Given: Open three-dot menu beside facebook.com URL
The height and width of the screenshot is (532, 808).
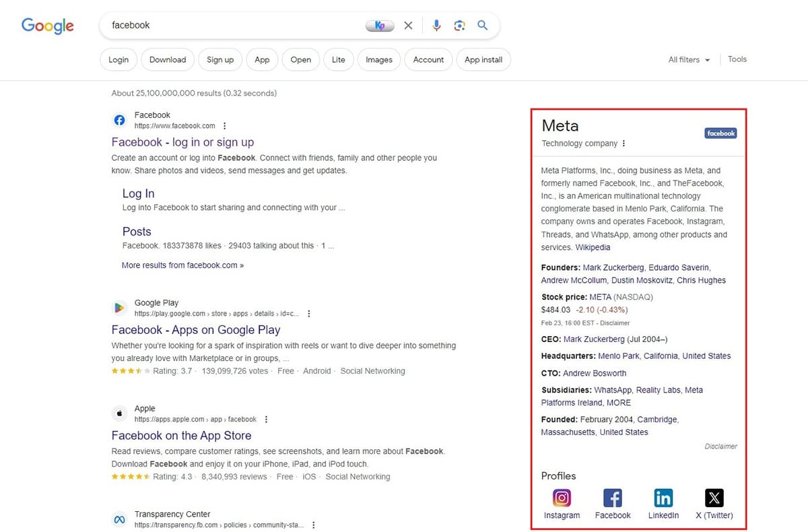Looking at the screenshot, I should [x=224, y=126].
